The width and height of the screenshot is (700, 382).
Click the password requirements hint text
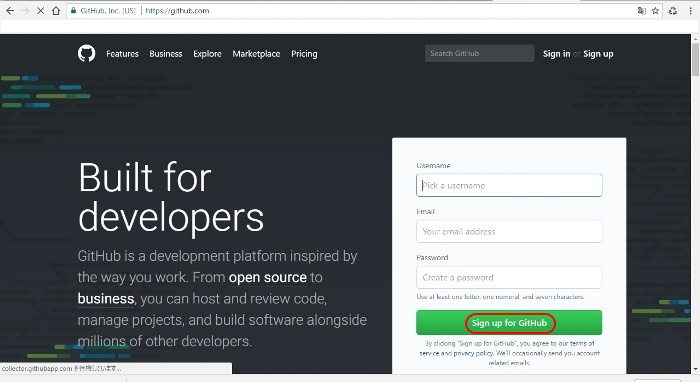click(500, 297)
